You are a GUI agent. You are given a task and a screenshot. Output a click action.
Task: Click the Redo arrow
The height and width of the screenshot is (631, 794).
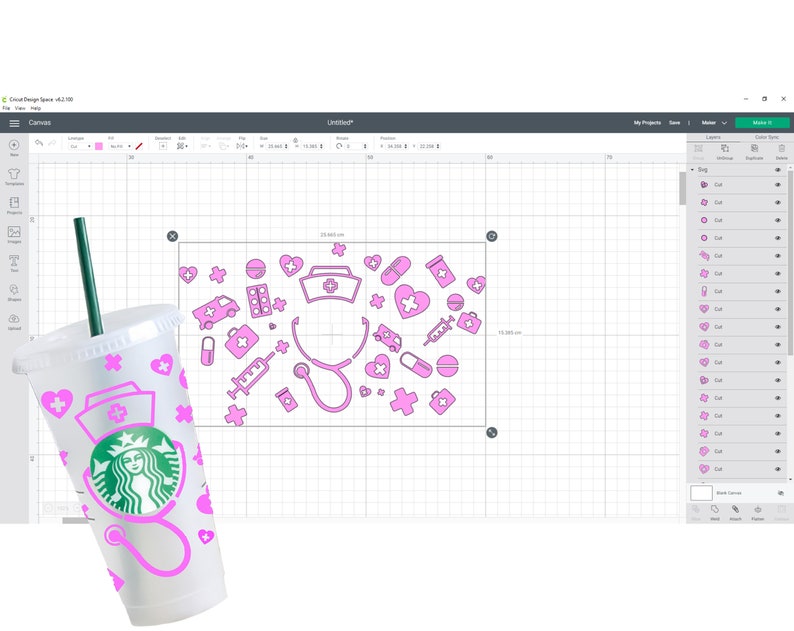(x=52, y=143)
